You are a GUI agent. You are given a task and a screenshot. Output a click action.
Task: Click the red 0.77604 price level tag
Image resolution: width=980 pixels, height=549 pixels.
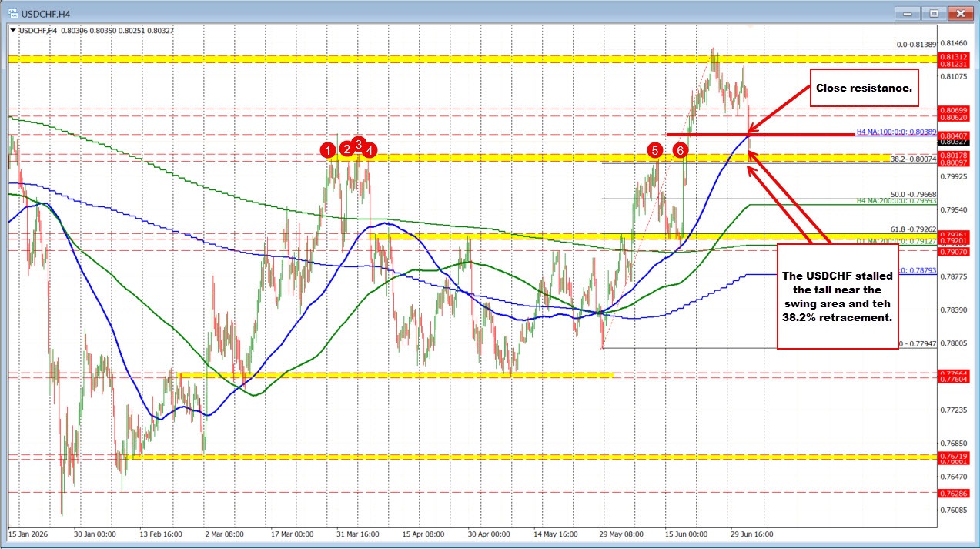tap(952, 378)
